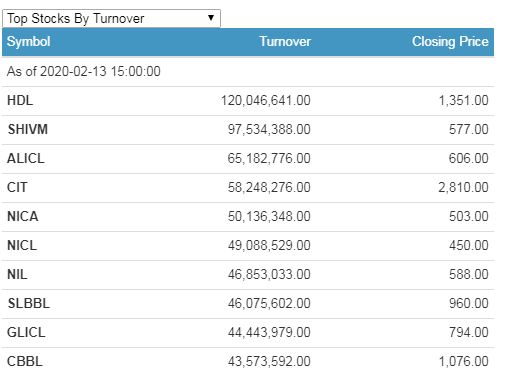Click SHIVM turnover value 97,534,388.00
Screen dimensions: 505x376
pos(269,129)
